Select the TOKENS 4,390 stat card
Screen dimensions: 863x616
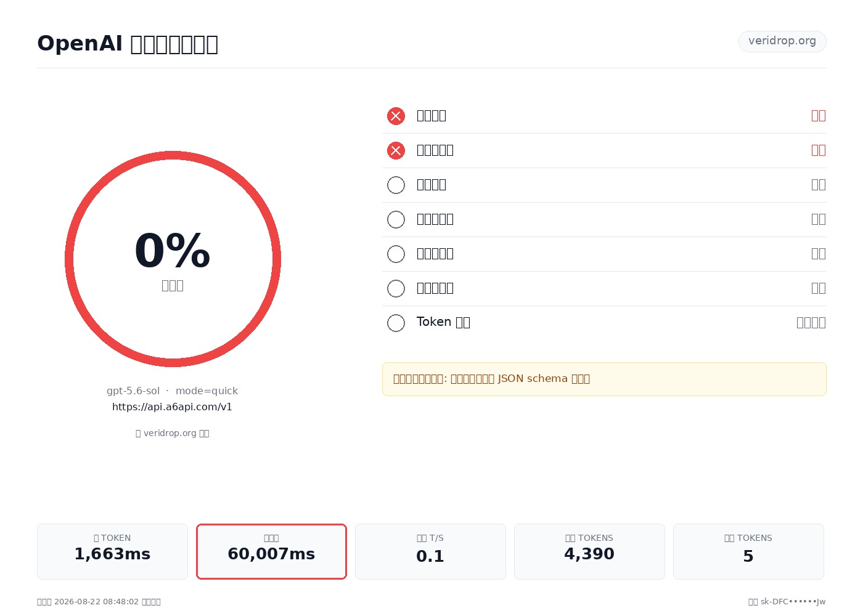589,551
